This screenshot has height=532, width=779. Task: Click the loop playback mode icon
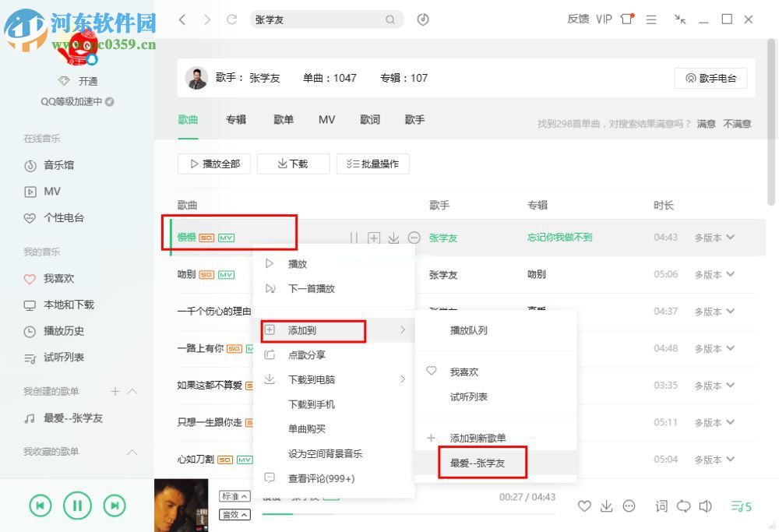(684, 506)
